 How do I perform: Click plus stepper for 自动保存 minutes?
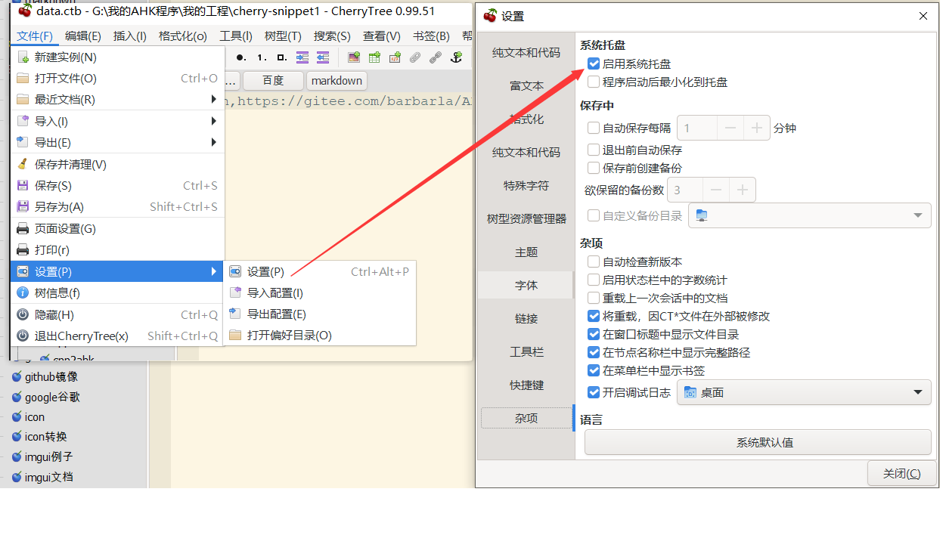pyautogui.click(x=756, y=128)
